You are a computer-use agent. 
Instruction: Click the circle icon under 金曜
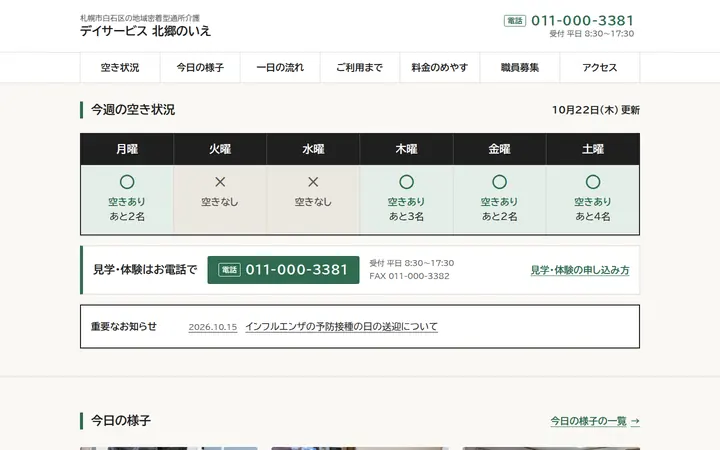coord(500,182)
